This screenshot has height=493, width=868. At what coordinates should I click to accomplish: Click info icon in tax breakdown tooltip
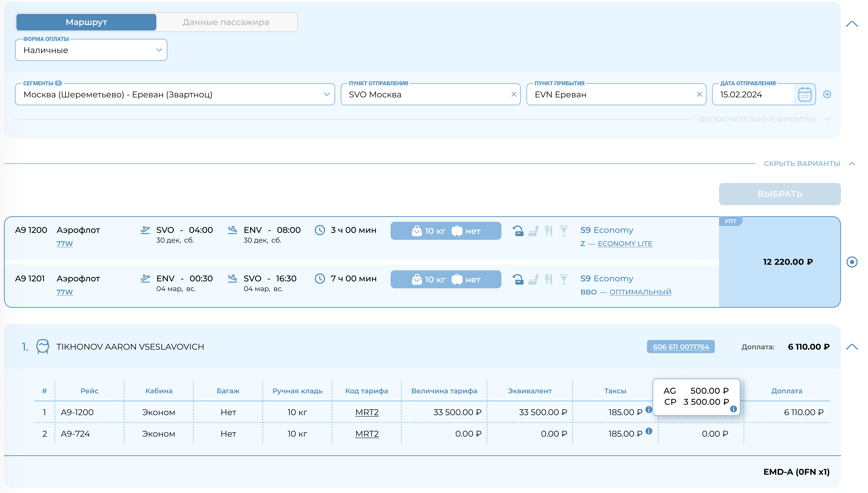tap(733, 409)
